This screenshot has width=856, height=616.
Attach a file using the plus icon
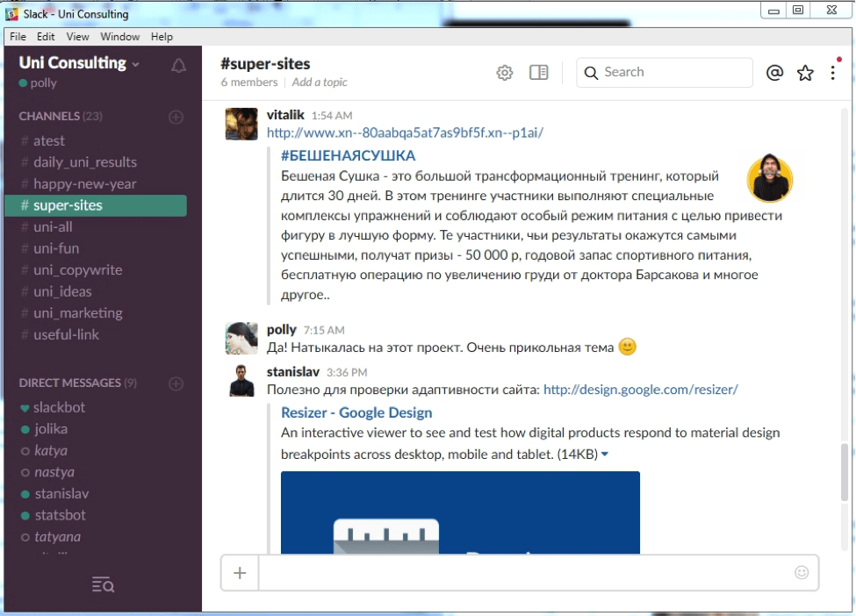pos(239,572)
